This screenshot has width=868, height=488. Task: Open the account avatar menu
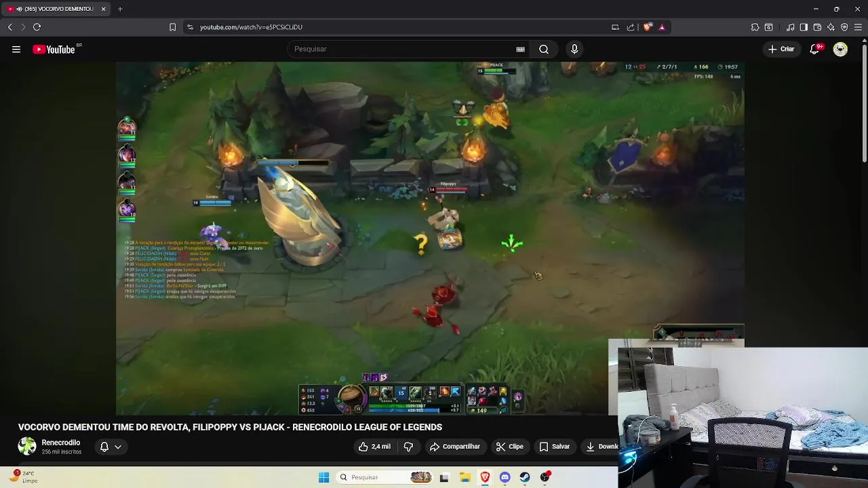pyautogui.click(x=840, y=49)
